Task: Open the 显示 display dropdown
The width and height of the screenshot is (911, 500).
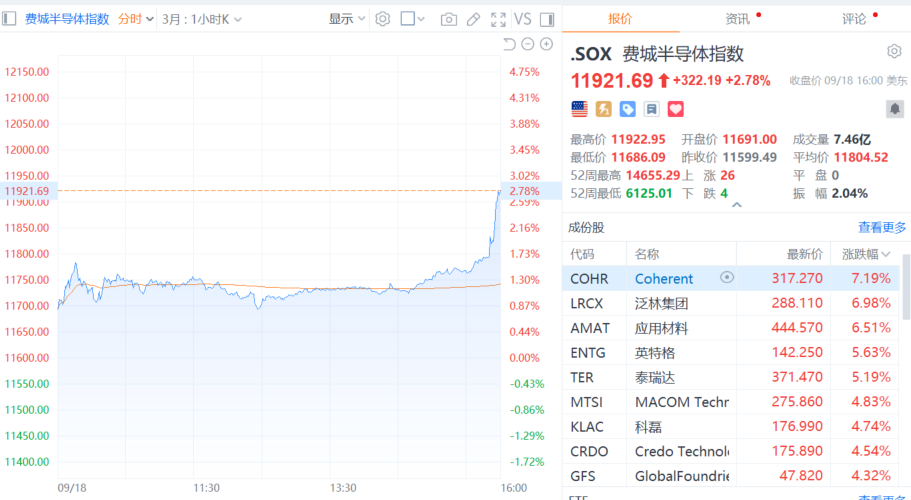Action: point(347,19)
